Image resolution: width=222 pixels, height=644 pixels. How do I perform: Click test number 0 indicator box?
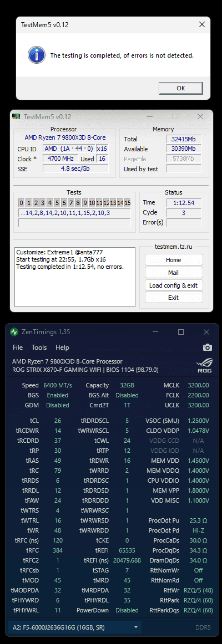coord(22,203)
